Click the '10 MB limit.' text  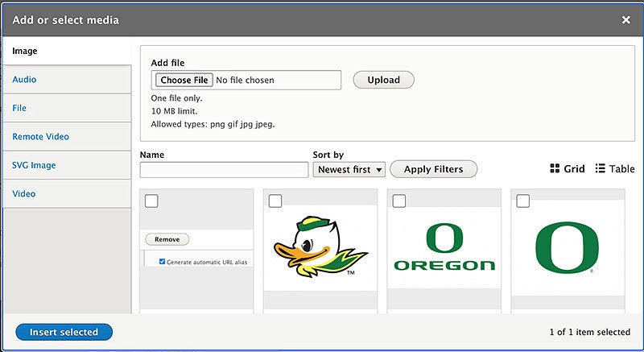point(174,111)
